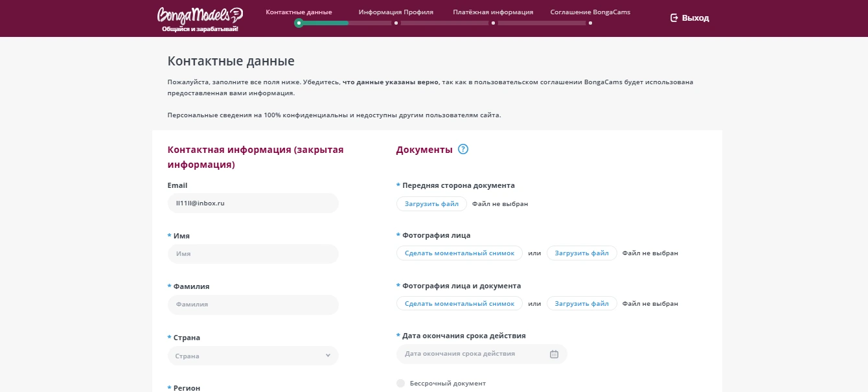This screenshot has width=868, height=392.
Task: Click the registration progress bar
Action: (x=444, y=23)
